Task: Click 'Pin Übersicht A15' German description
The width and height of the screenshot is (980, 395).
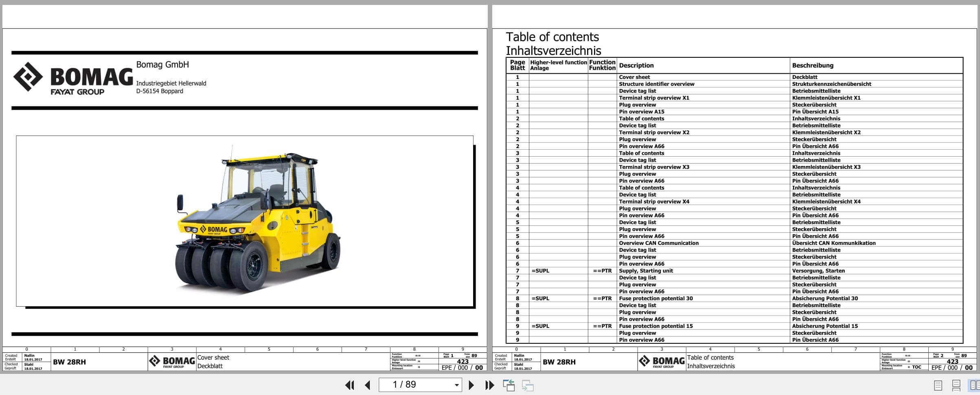Action: (815, 112)
